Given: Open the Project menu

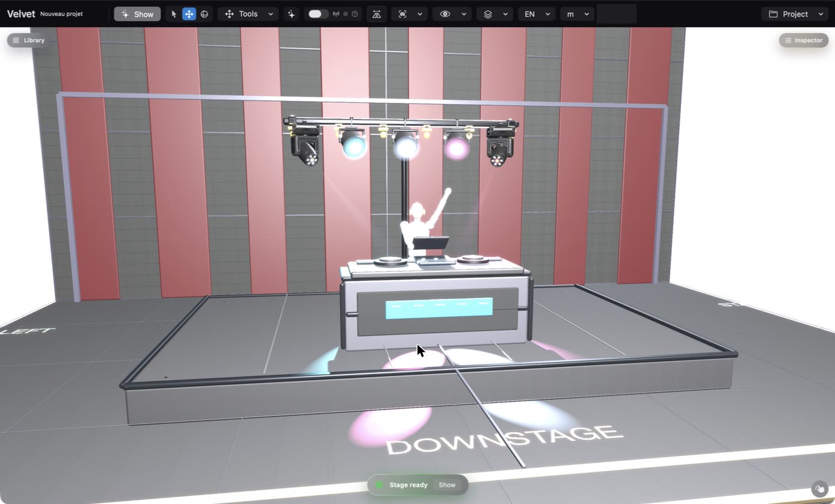Looking at the screenshot, I should click(796, 14).
